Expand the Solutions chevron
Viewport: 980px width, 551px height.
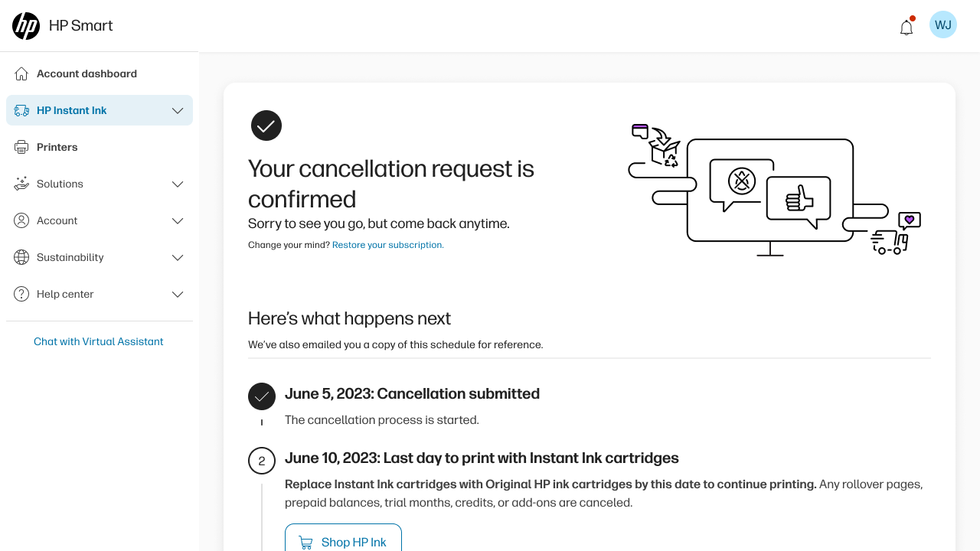[x=178, y=184]
